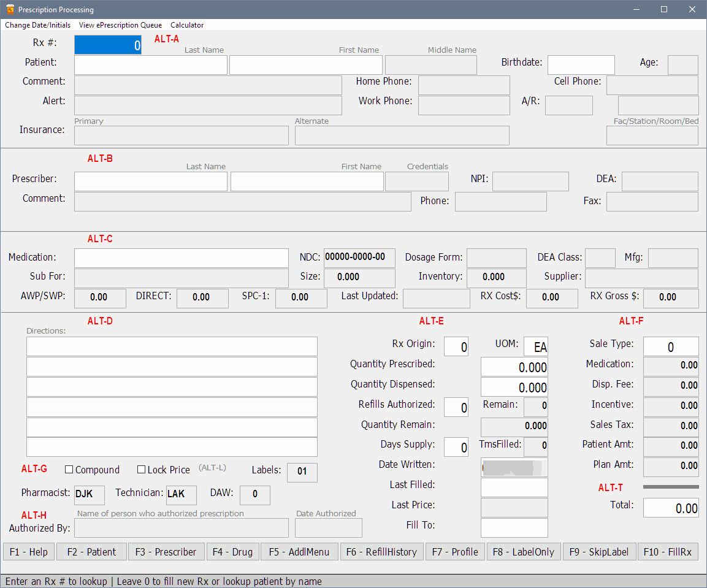The width and height of the screenshot is (707, 588).
Task: Click the first Directions line
Action: click(x=172, y=346)
